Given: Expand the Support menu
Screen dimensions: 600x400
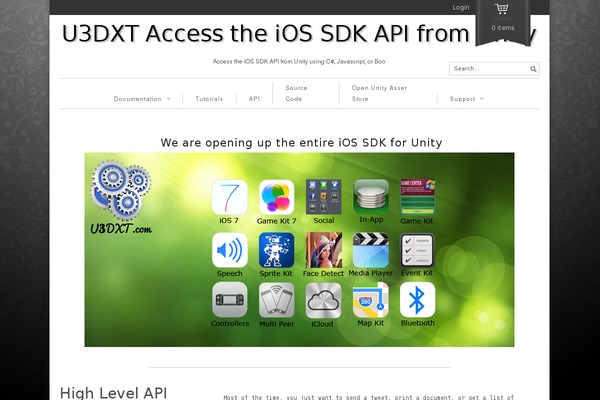Looking at the screenshot, I should [466, 99].
